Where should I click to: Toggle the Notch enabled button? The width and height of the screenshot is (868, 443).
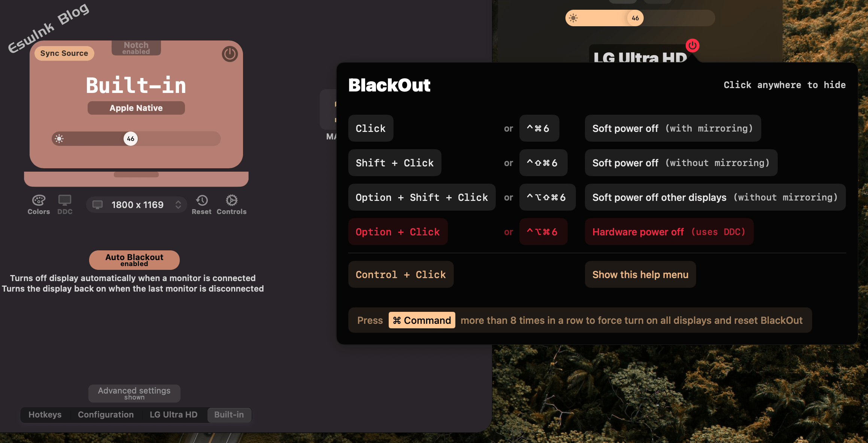coord(136,48)
